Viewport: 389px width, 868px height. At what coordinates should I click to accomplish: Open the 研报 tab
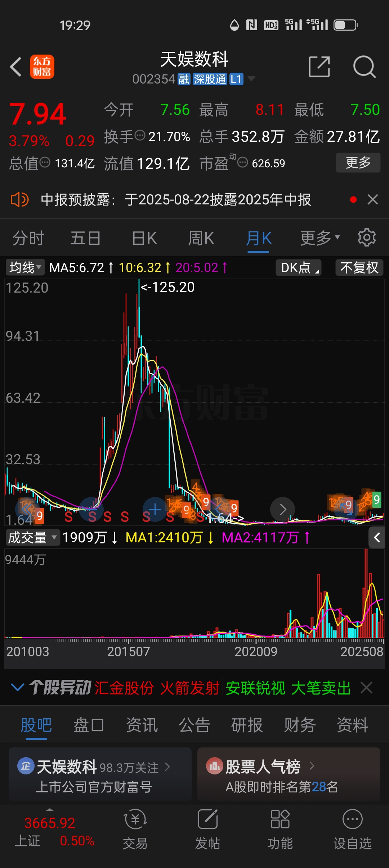[x=247, y=725]
